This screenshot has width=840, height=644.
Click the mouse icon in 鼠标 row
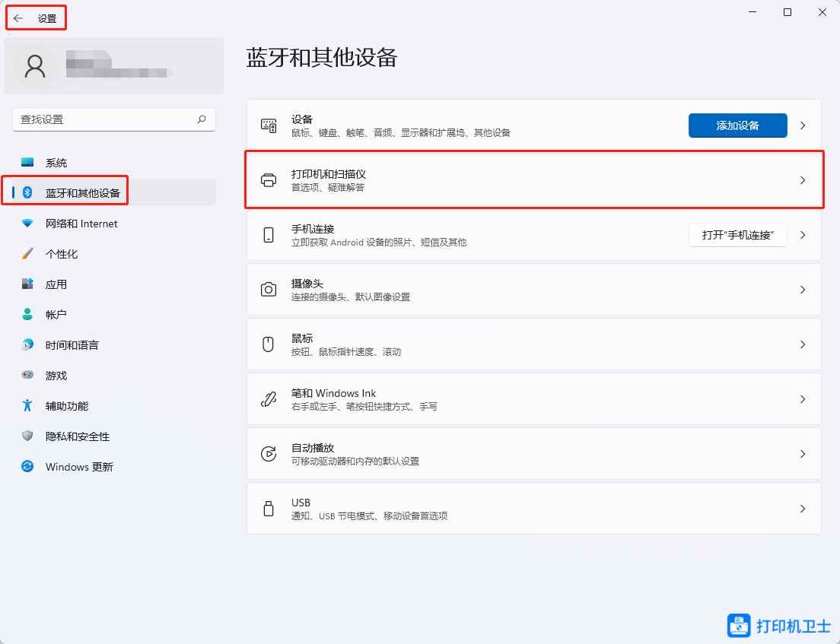pyautogui.click(x=269, y=344)
